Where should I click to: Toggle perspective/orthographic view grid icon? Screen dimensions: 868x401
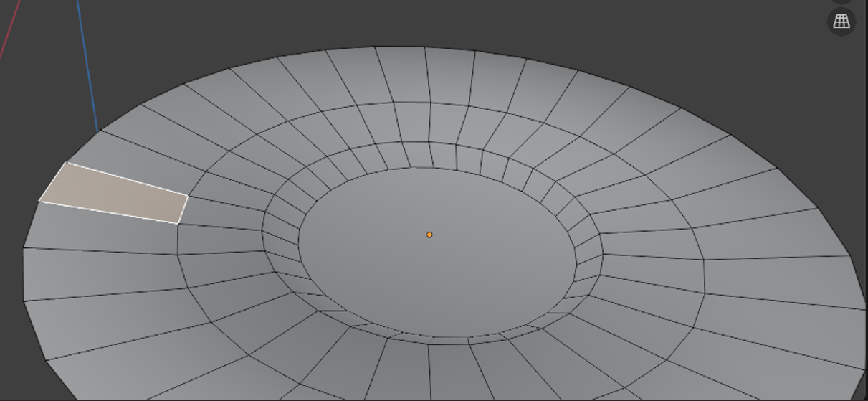point(841,22)
